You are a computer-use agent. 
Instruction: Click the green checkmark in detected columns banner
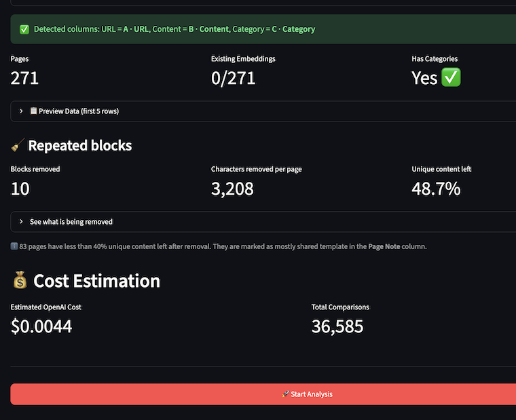point(24,29)
